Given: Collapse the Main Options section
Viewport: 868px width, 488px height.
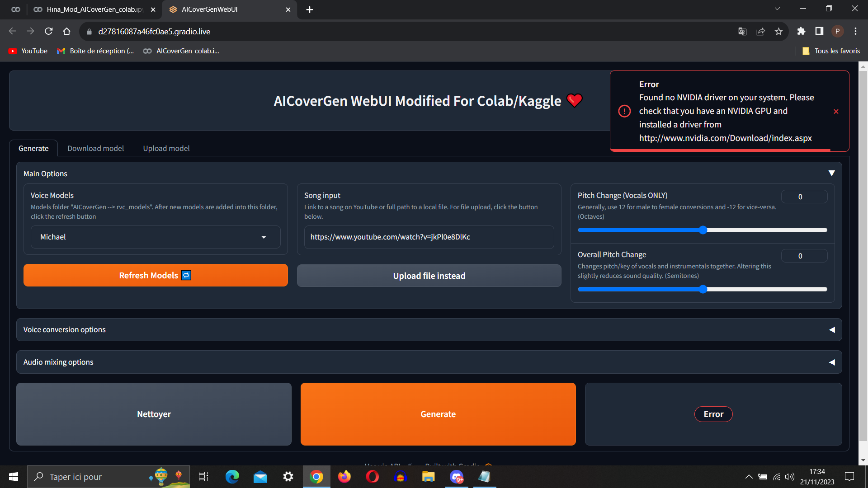Looking at the screenshot, I should (831, 174).
